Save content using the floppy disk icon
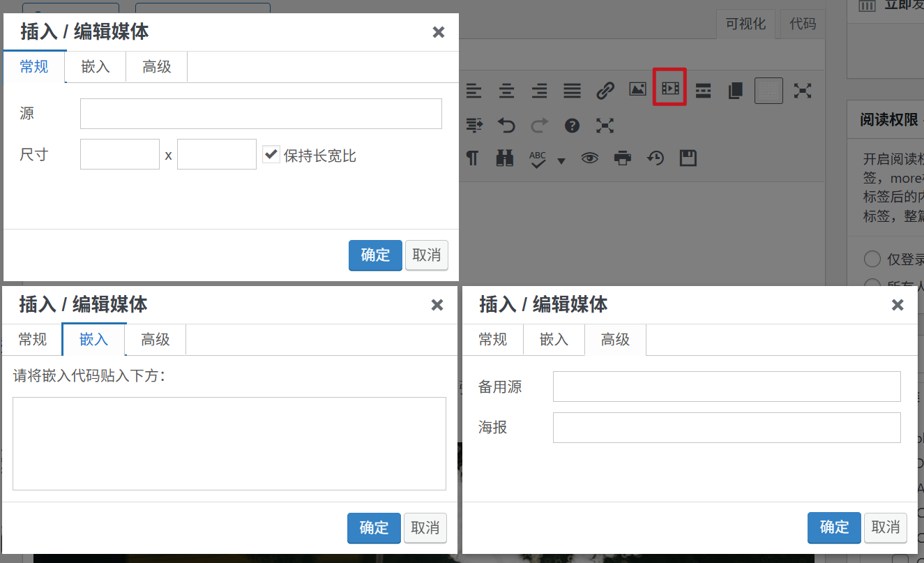The width and height of the screenshot is (924, 563). (x=688, y=158)
